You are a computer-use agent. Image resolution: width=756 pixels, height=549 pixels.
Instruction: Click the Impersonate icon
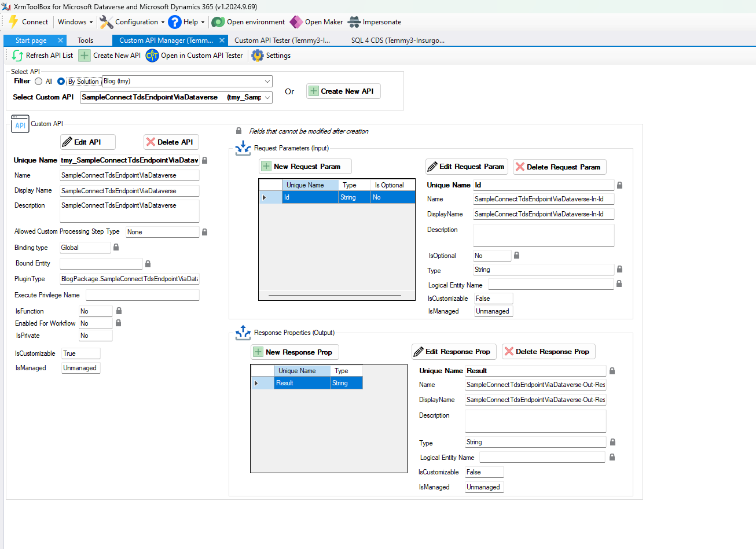[354, 22]
